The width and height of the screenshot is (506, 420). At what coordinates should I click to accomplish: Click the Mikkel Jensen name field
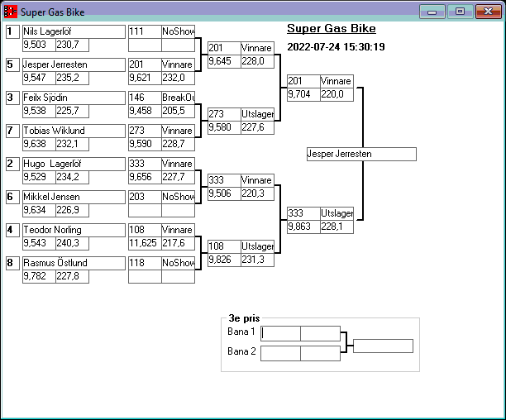click(x=55, y=197)
